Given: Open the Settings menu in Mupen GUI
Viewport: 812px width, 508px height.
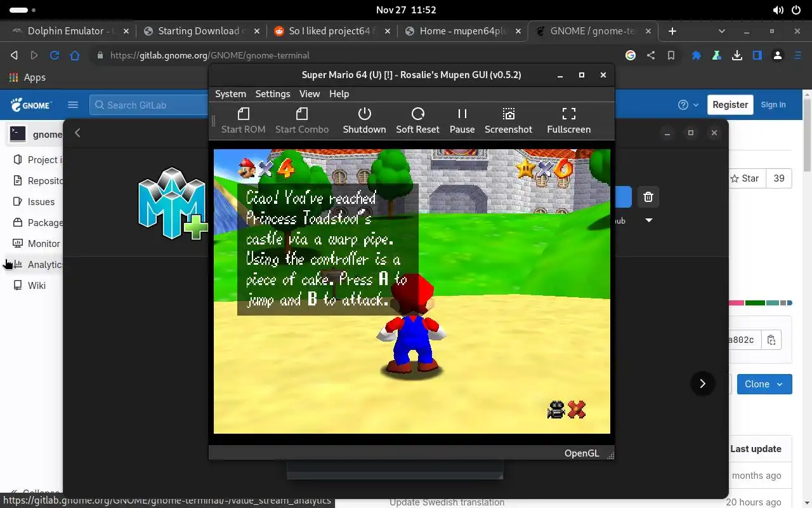Looking at the screenshot, I should [273, 93].
